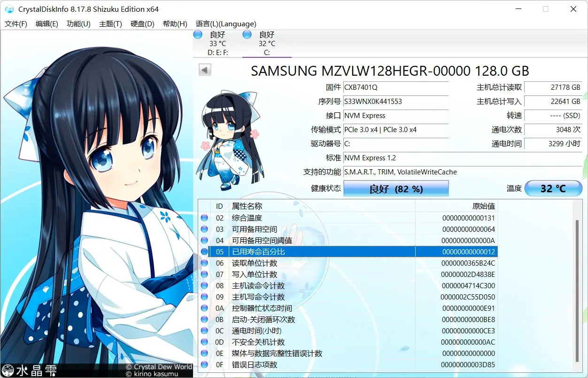Click status orb of attribute 0E 媒体与数据完整性错误计数
The height and width of the screenshot is (378, 588).
204,353
